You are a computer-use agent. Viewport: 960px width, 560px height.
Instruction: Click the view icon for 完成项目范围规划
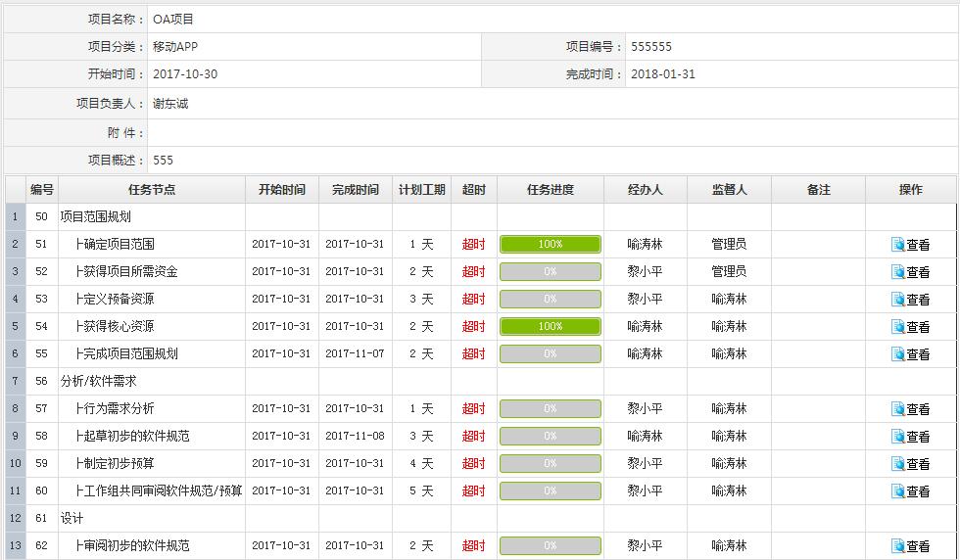898,354
